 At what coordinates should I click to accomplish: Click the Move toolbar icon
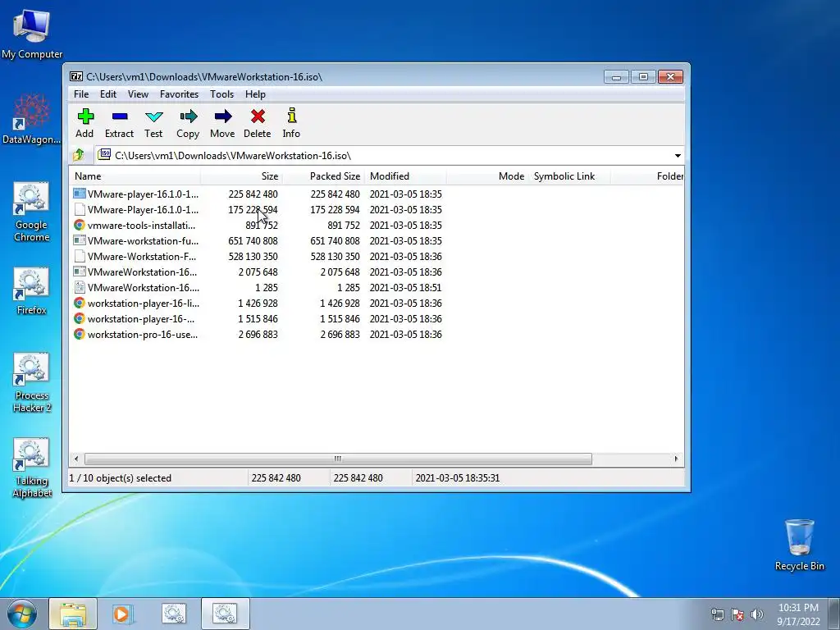click(x=222, y=116)
